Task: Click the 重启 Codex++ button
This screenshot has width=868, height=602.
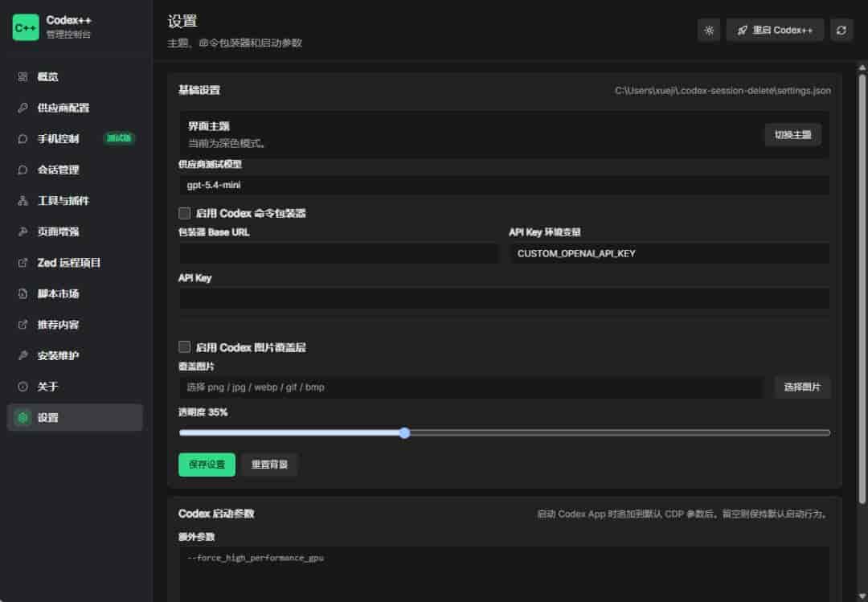Action: click(775, 31)
